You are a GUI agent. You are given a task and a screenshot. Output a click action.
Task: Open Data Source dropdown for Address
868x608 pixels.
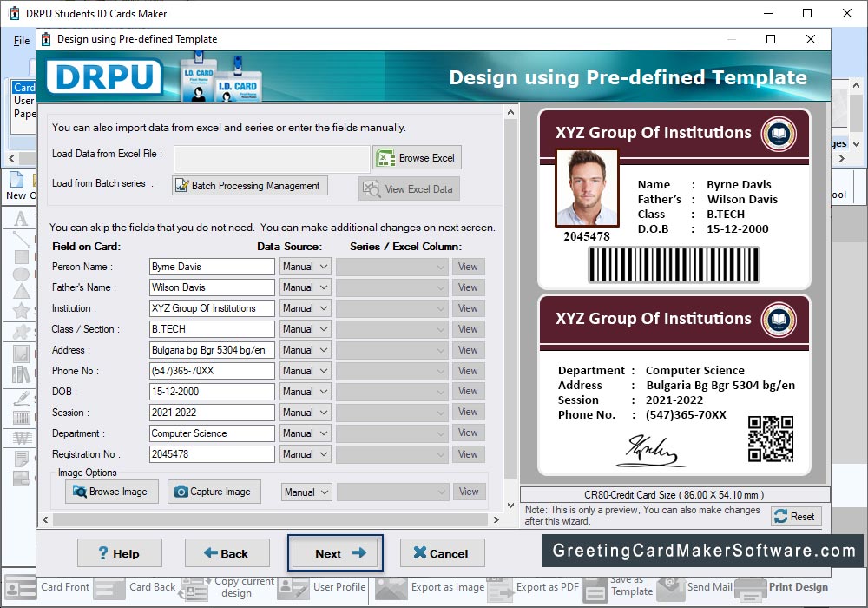[305, 350]
